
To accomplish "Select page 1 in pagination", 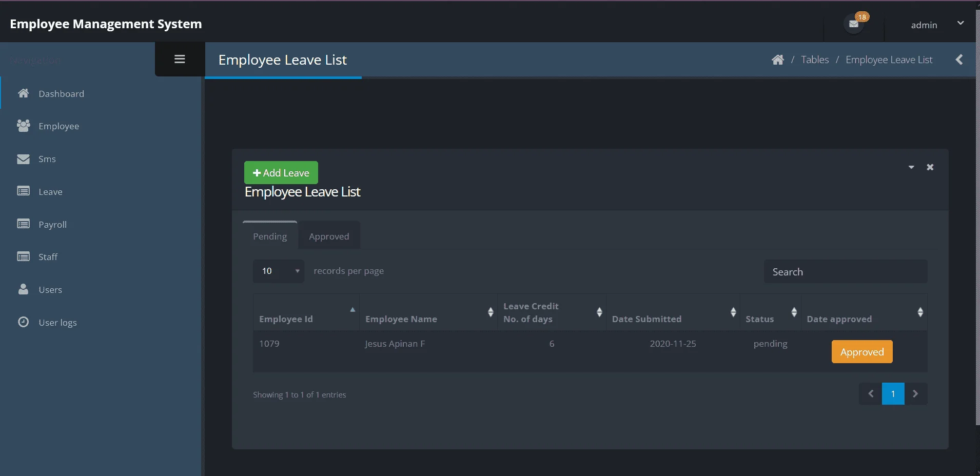I will point(893,394).
